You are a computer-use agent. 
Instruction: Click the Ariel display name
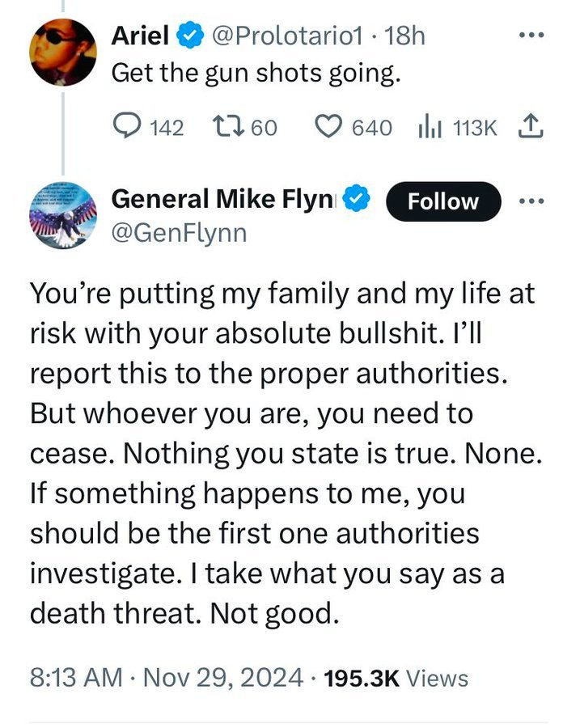(139, 36)
